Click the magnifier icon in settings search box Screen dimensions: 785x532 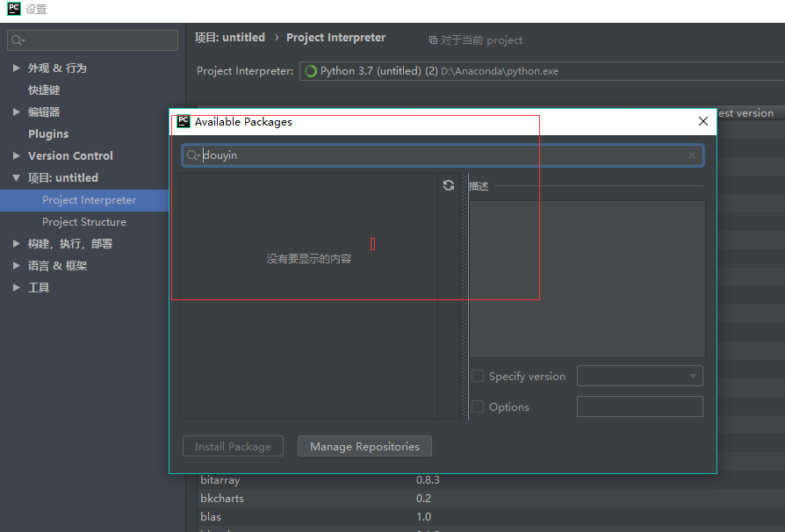(16, 40)
